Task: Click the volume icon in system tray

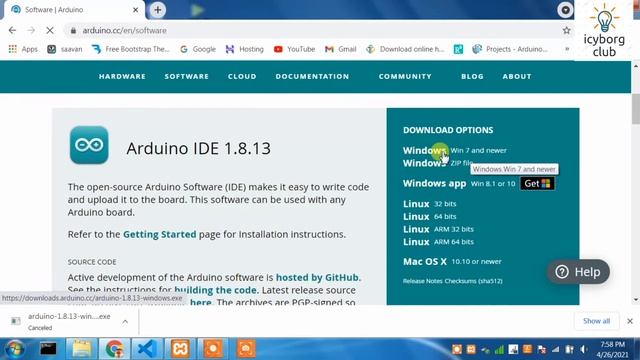Action: point(584,349)
